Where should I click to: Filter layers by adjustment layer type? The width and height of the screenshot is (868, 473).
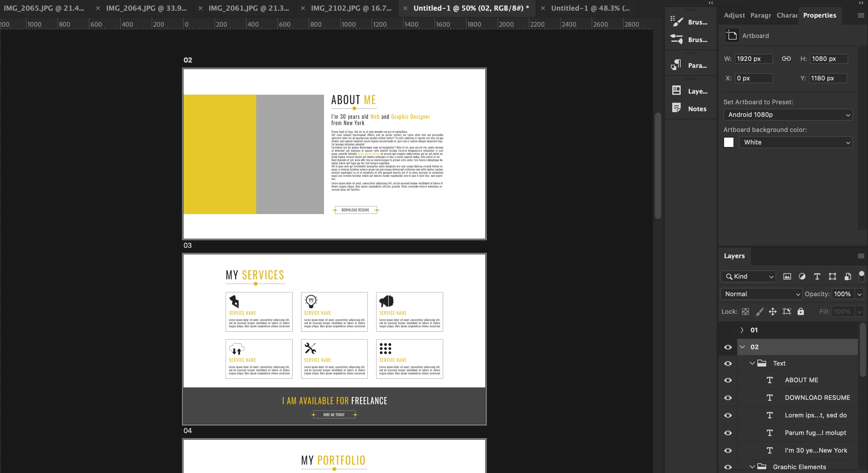coord(802,276)
